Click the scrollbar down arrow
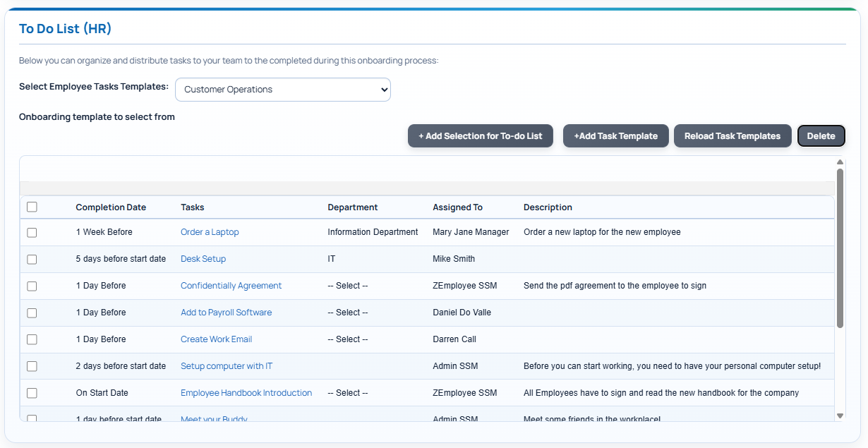This screenshot has width=868, height=448. [840, 416]
